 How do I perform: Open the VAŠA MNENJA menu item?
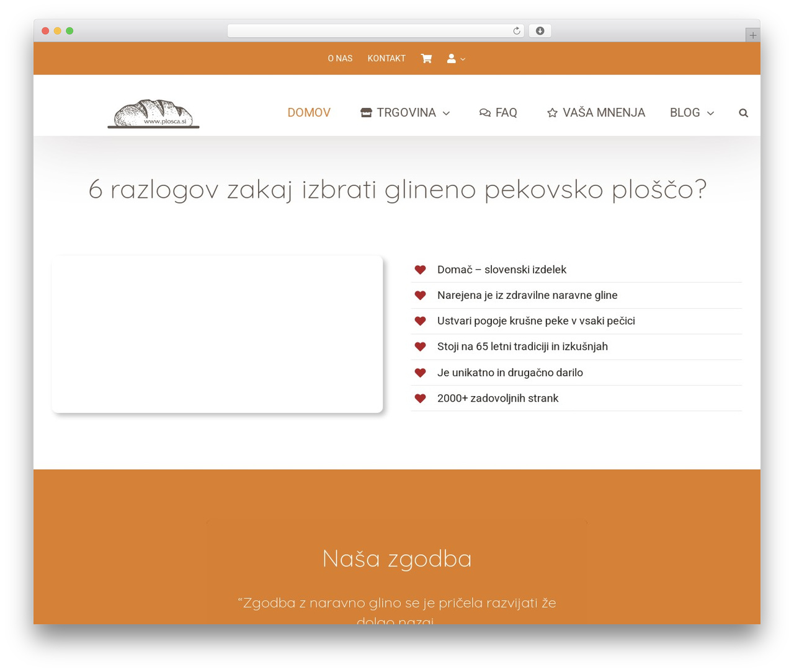(x=604, y=113)
